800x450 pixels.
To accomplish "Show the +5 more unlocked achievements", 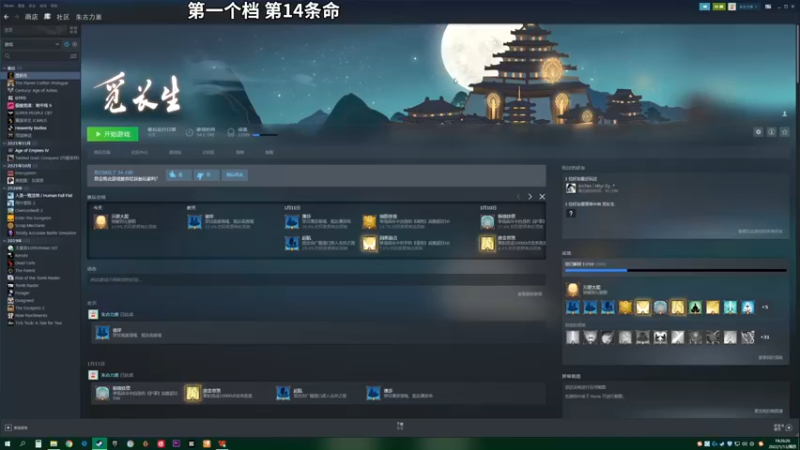I will [x=765, y=308].
